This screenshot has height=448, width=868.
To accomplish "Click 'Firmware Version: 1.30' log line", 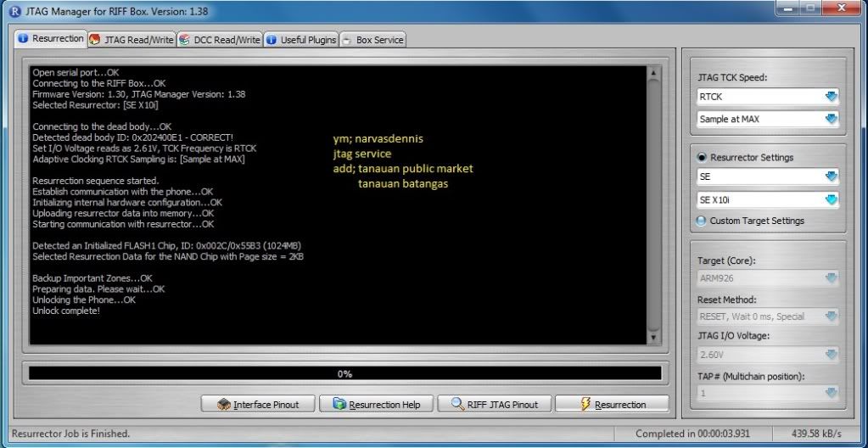I will pyautogui.click(x=139, y=94).
